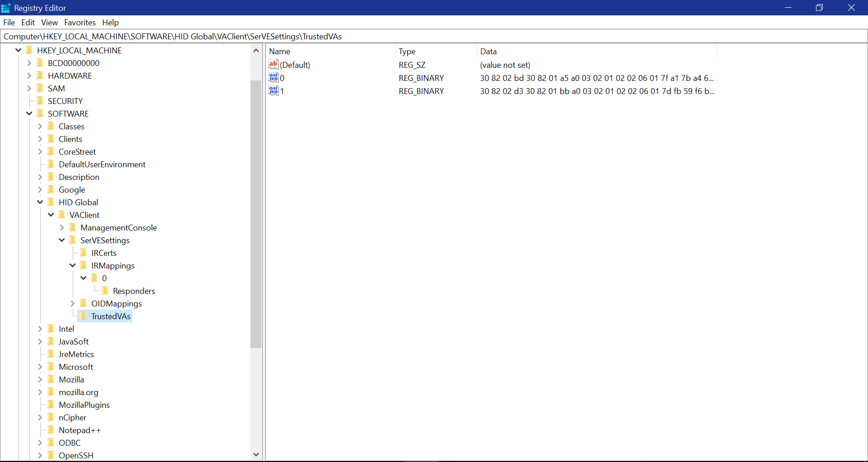Click the Responders folder icon
Image resolution: width=868 pixels, height=462 pixels.
pyautogui.click(x=105, y=291)
